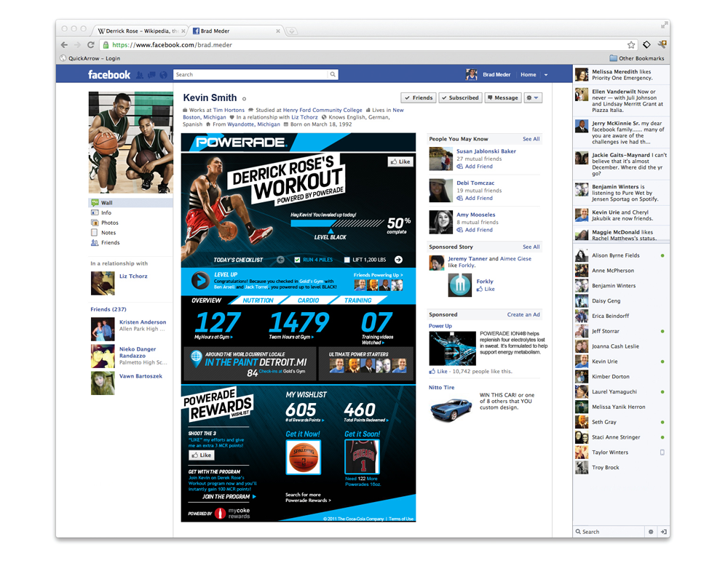Image resolution: width=728 pixels, height=582 pixels.
Task: Click the chat Search field
Action: [609, 532]
